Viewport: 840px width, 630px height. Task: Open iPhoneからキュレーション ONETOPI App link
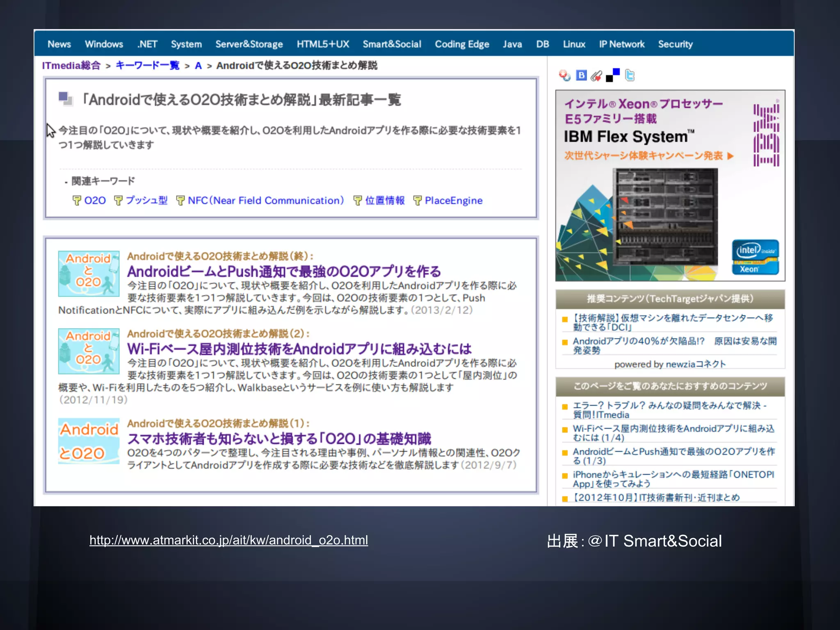tap(673, 479)
